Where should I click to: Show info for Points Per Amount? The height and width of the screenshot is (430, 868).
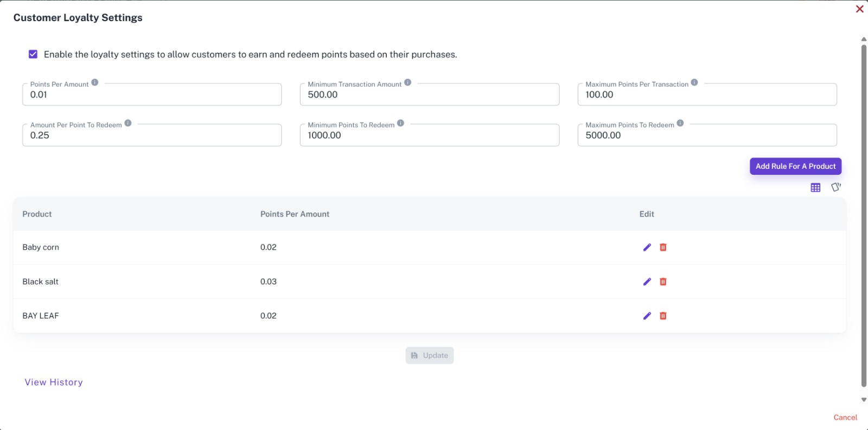95,83
